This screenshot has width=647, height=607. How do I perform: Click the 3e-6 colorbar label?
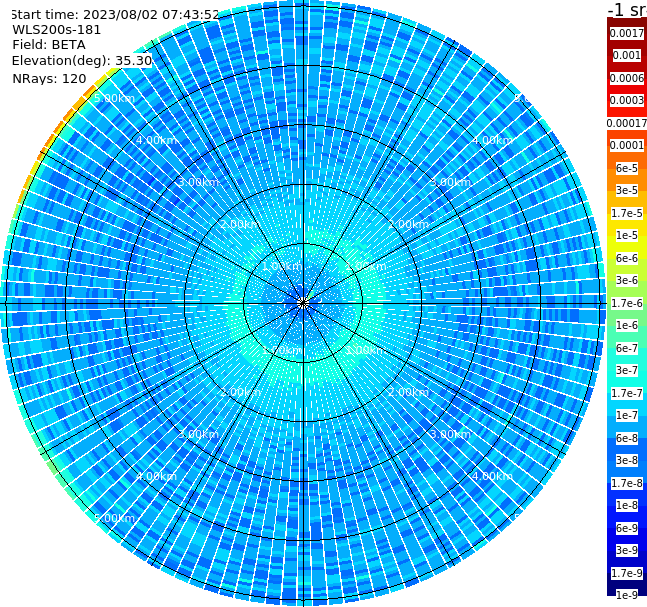pyautogui.click(x=627, y=280)
